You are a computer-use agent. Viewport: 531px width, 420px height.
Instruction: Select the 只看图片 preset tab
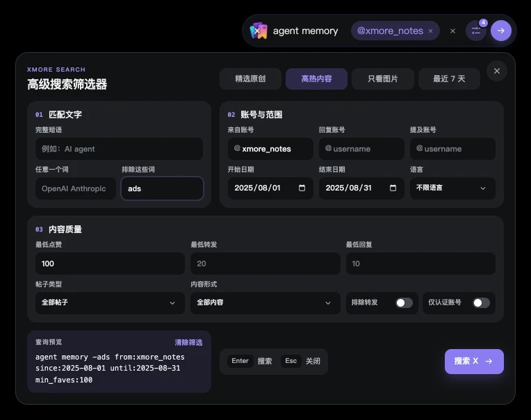coord(383,79)
